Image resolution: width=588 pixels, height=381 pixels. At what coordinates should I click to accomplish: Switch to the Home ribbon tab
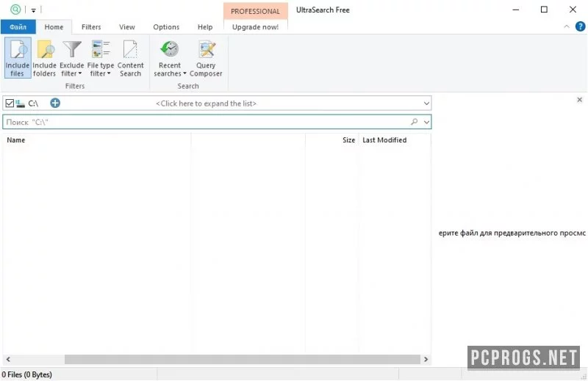(54, 27)
